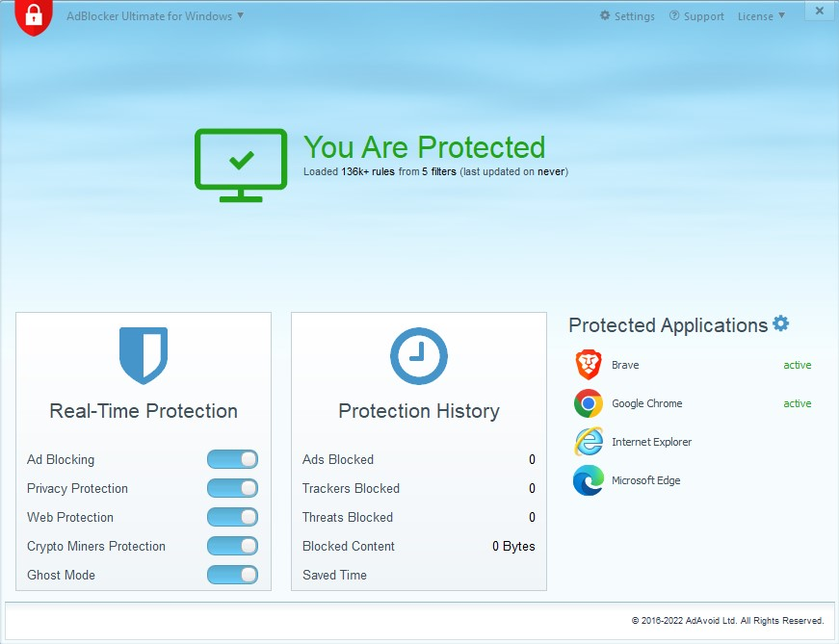Click the Protected Applications heading
The image size is (839, 644).
click(668, 325)
